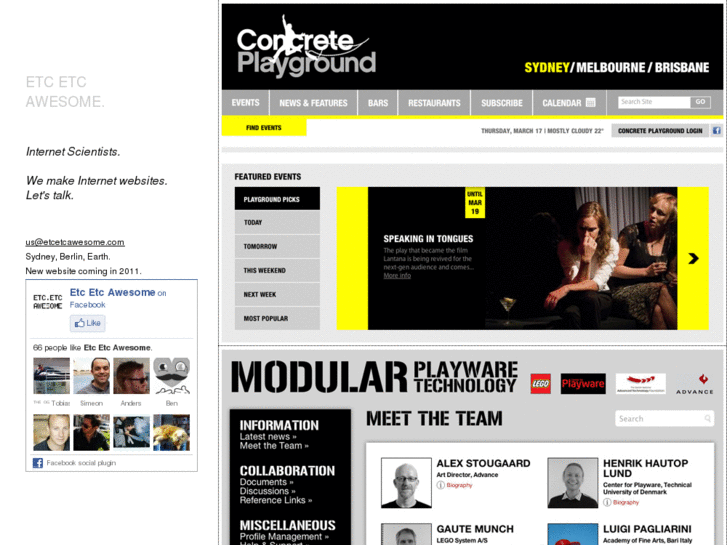Click Concrete Playground Login button
Viewport: 727px width, 545px height.
point(660,131)
